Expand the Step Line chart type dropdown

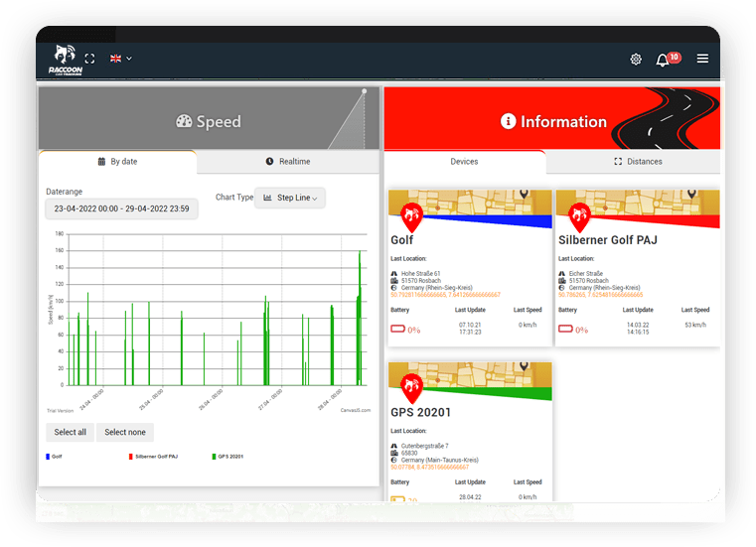pos(290,198)
